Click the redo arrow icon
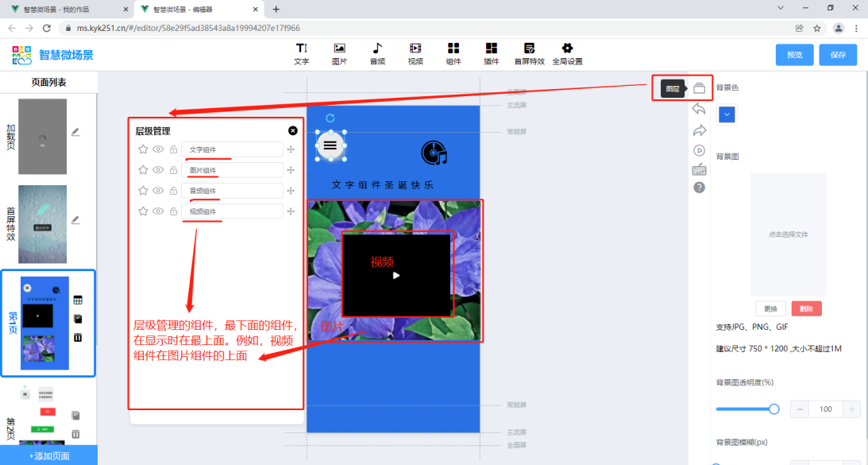868x465 pixels. 699,130
